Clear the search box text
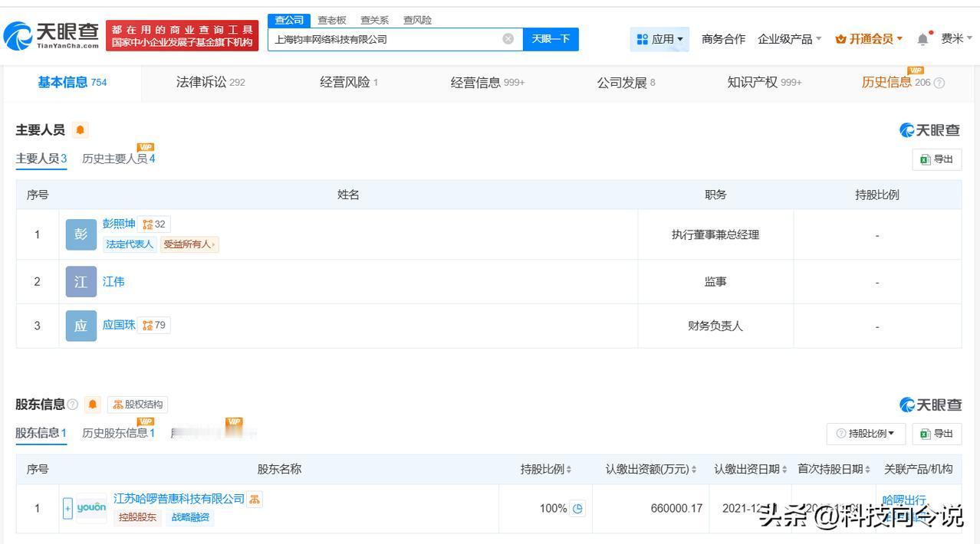The height and width of the screenshot is (544, 980). click(x=508, y=39)
